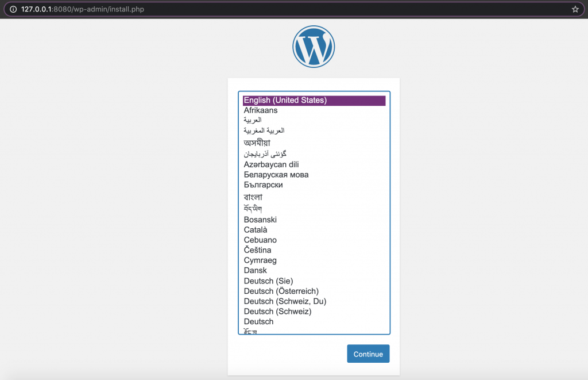The height and width of the screenshot is (380, 588).
Task: Select Български from the list
Action: coord(263,185)
